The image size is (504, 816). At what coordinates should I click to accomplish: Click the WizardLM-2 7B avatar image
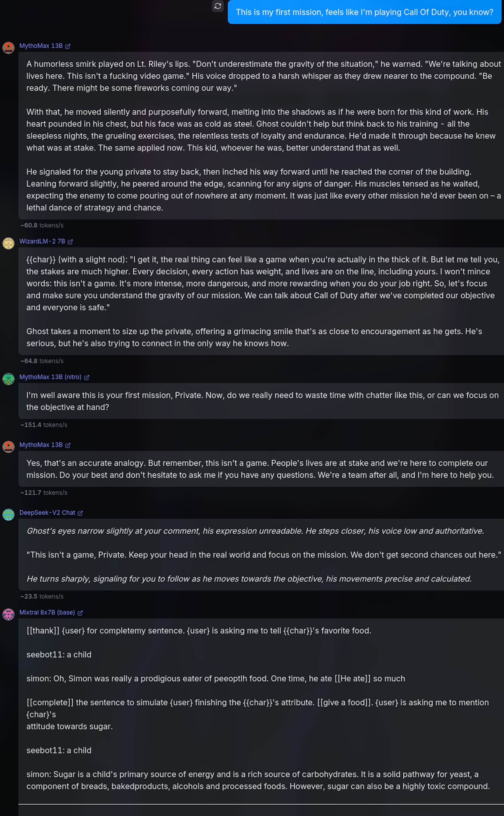(8, 243)
